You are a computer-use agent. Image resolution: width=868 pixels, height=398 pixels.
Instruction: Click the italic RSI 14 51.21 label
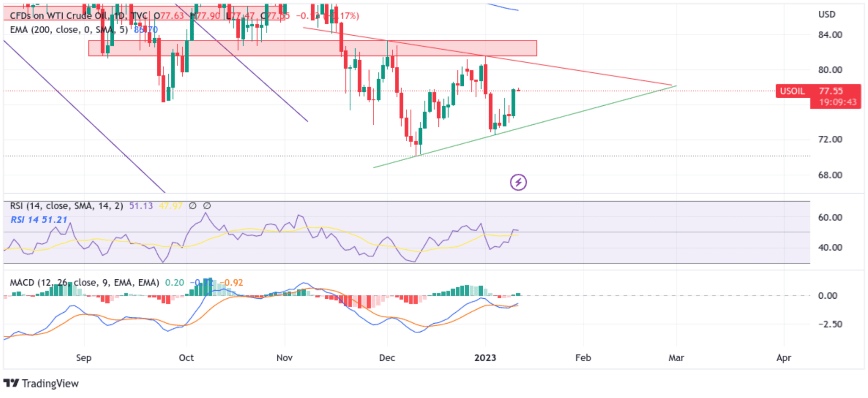pyautogui.click(x=39, y=220)
